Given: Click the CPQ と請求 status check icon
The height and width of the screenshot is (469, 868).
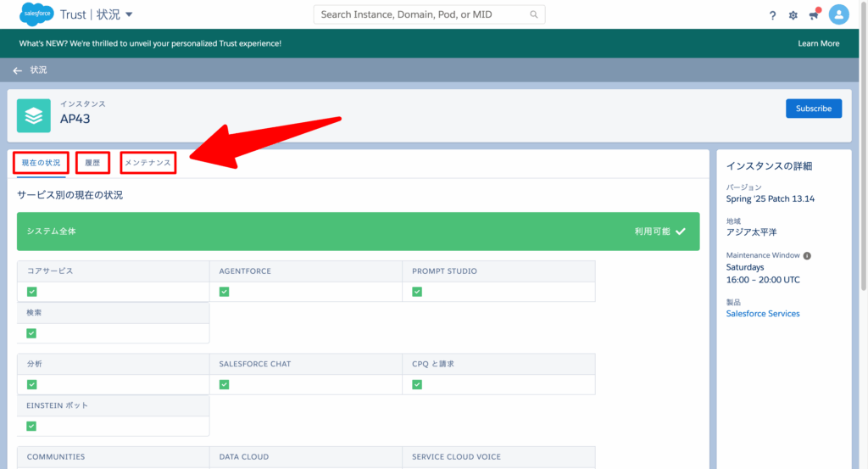Looking at the screenshot, I should [x=417, y=384].
